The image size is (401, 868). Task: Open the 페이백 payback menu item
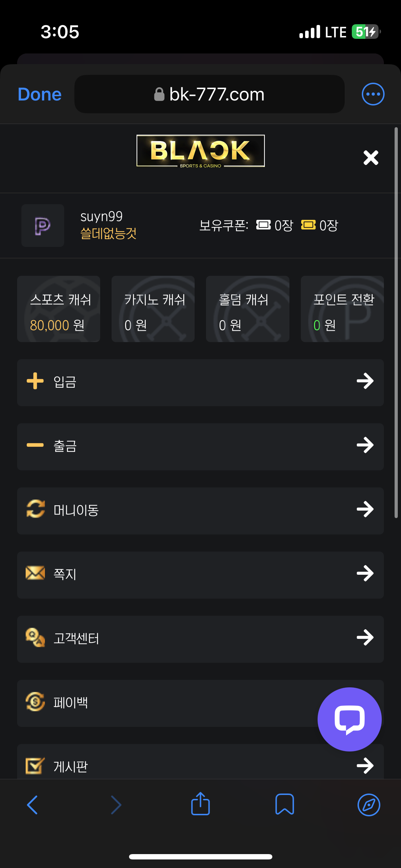click(160, 703)
